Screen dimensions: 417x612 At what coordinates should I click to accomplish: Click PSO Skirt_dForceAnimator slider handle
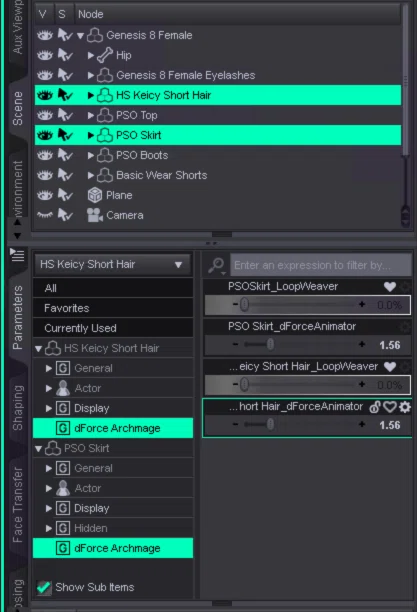(270, 344)
